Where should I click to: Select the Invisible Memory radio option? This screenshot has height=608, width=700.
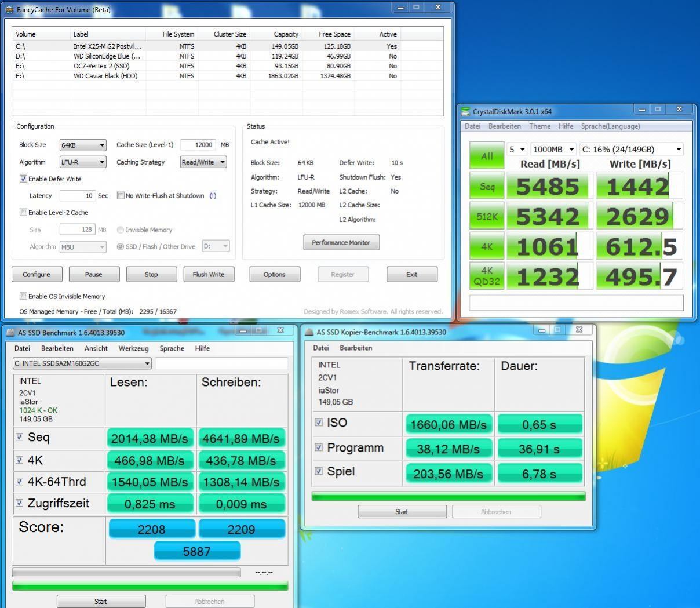tap(121, 230)
